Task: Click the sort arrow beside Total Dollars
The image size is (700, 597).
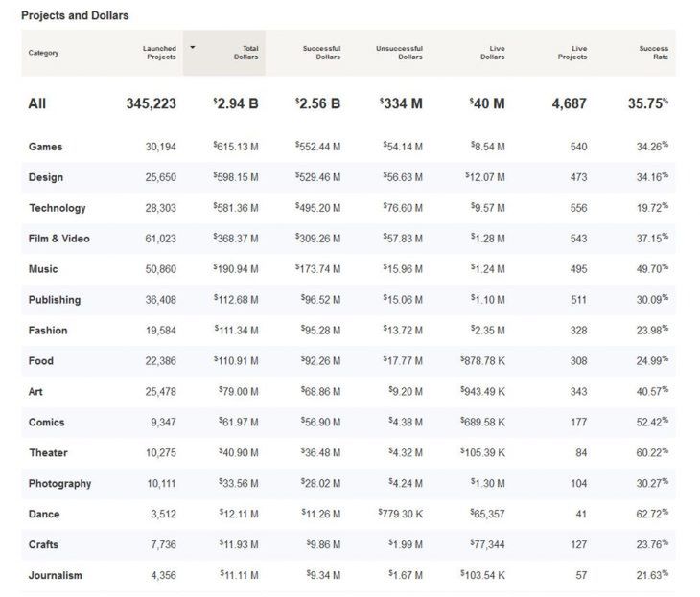Action: click(193, 47)
